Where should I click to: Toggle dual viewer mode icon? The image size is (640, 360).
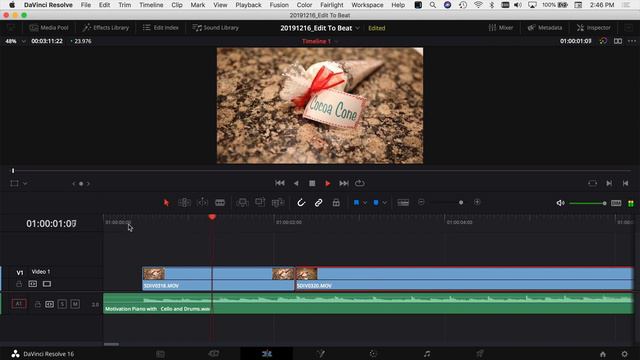618,41
